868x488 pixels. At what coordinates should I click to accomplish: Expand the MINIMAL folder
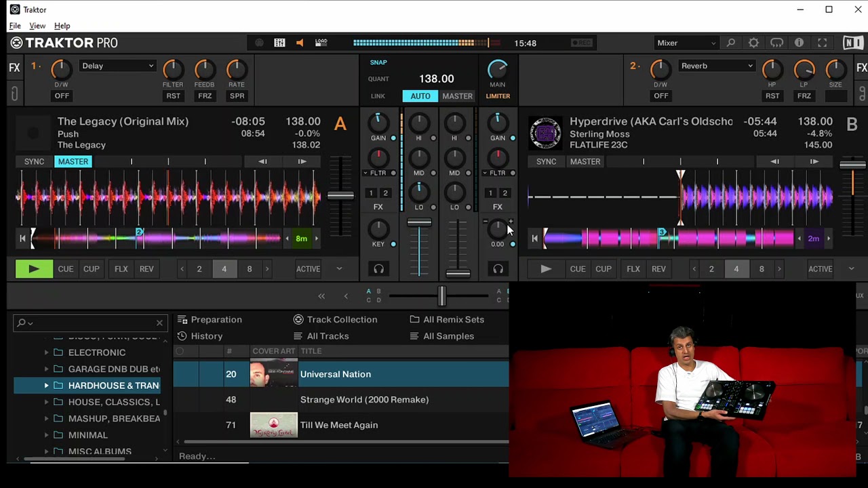pos(46,435)
